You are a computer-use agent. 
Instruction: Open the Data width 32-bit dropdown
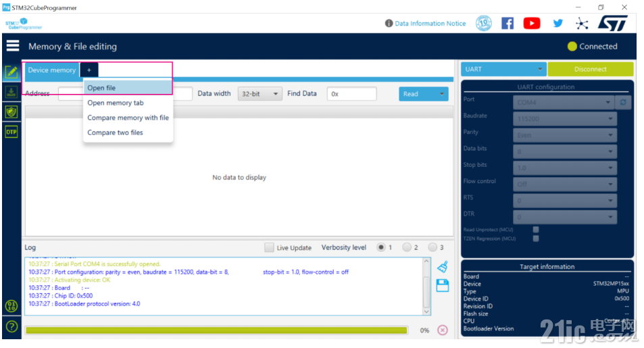point(259,94)
